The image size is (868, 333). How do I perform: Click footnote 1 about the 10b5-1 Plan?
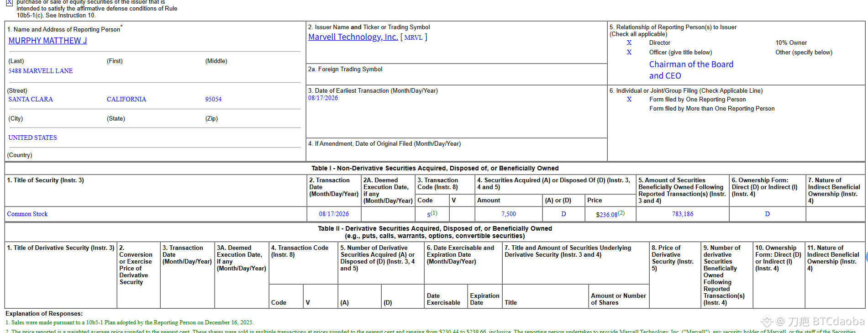tap(129, 322)
